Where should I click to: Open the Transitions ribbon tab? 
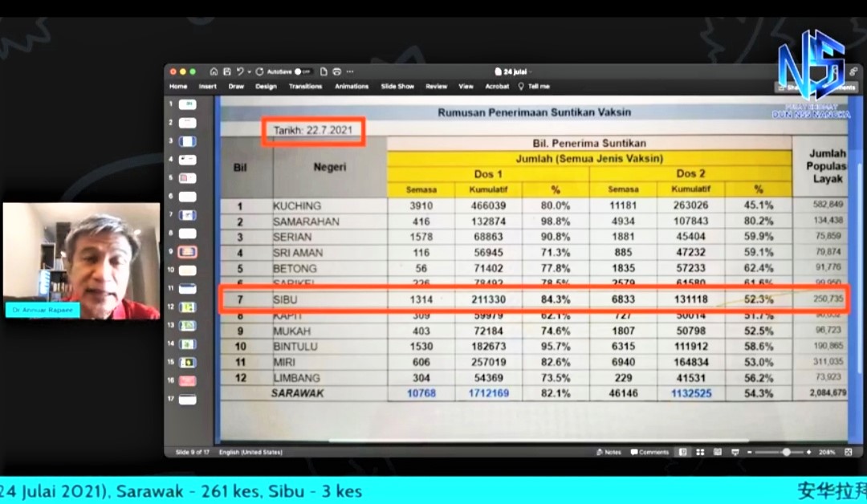[x=305, y=87]
